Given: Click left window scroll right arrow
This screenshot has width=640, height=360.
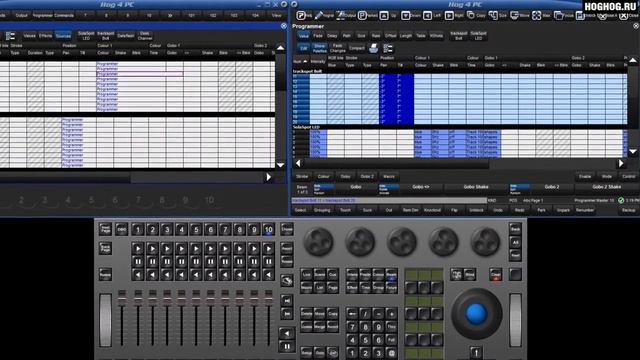Looking at the screenshot, I should (x=269, y=177).
